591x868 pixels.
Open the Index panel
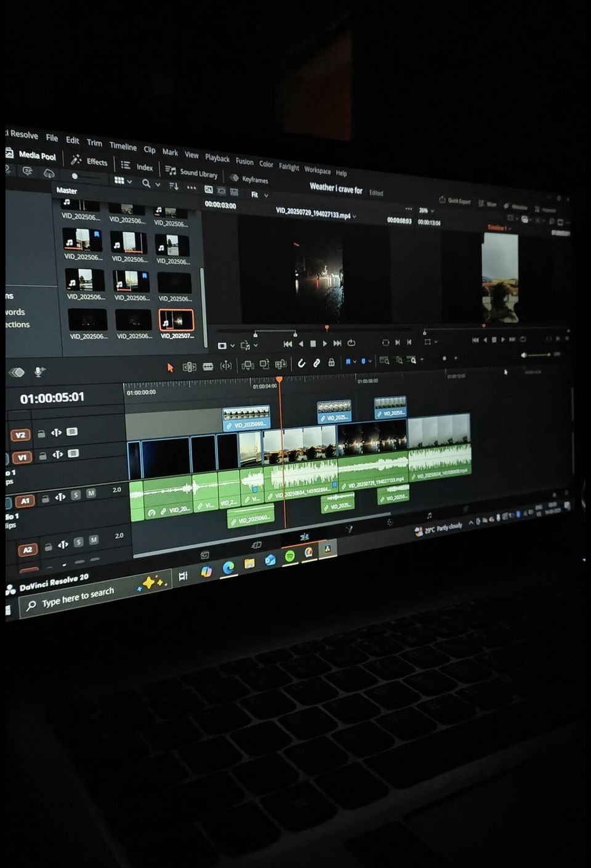pos(137,166)
